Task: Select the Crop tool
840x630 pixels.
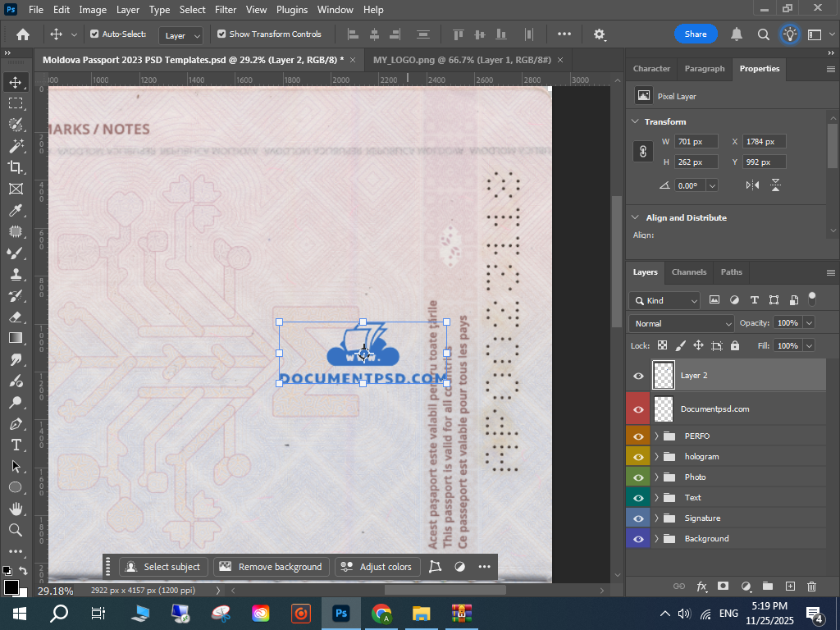Action: point(16,167)
